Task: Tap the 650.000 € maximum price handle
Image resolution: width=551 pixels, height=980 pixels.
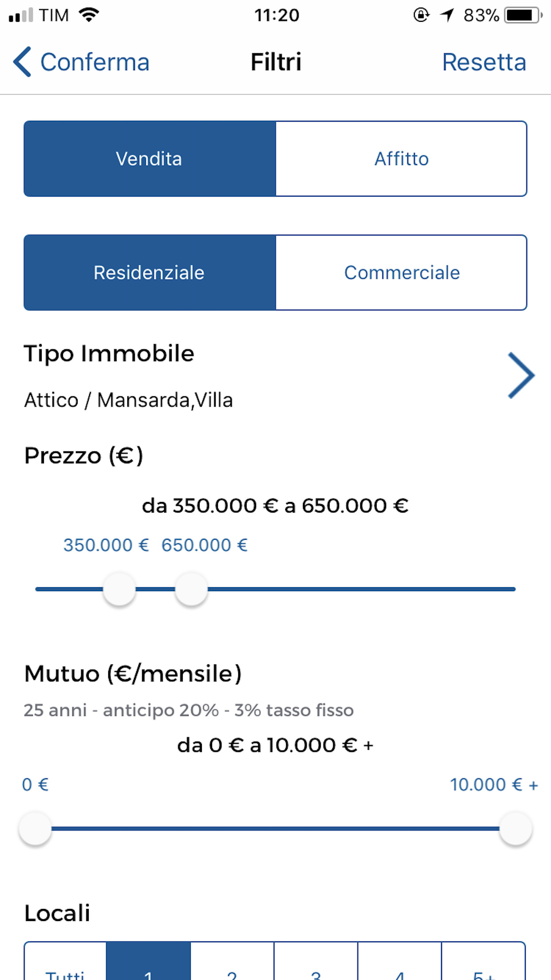Action: [x=191, y=589]
